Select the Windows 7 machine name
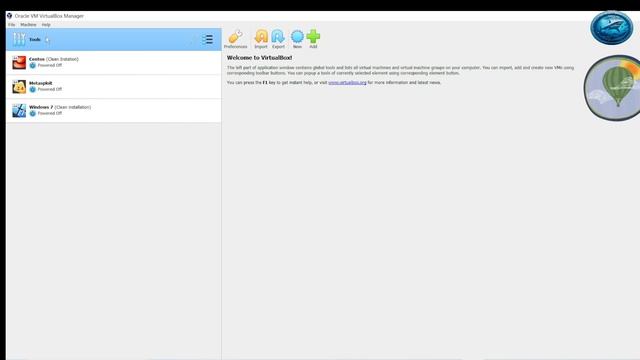 (x=41, y=107)
